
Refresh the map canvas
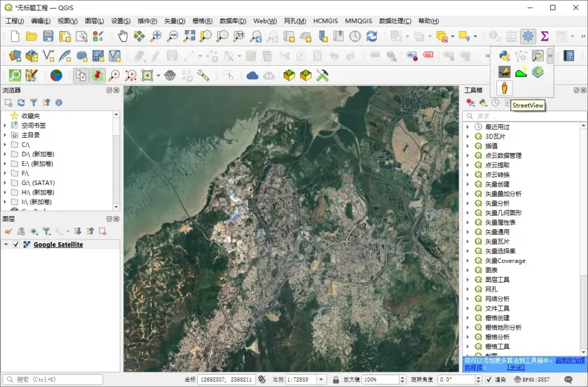(371, 37)
